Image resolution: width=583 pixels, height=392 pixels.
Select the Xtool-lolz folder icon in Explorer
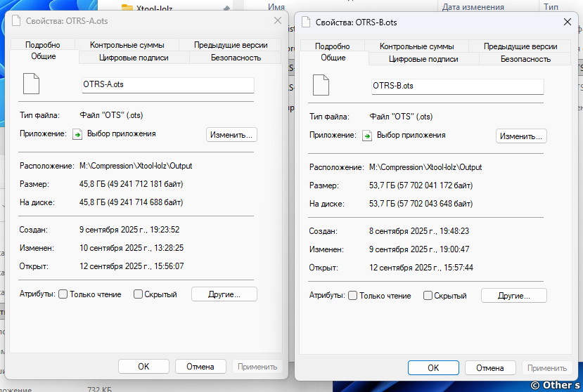click(127, 8)
